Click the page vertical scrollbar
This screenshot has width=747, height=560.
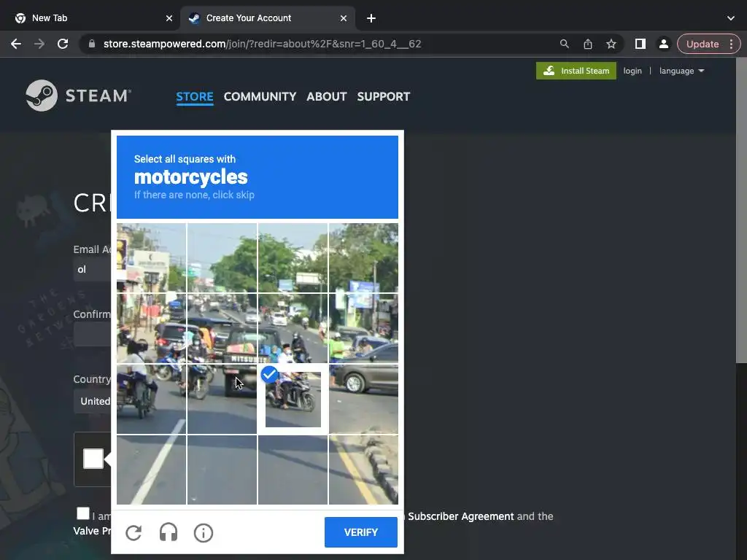pos(741,209)
